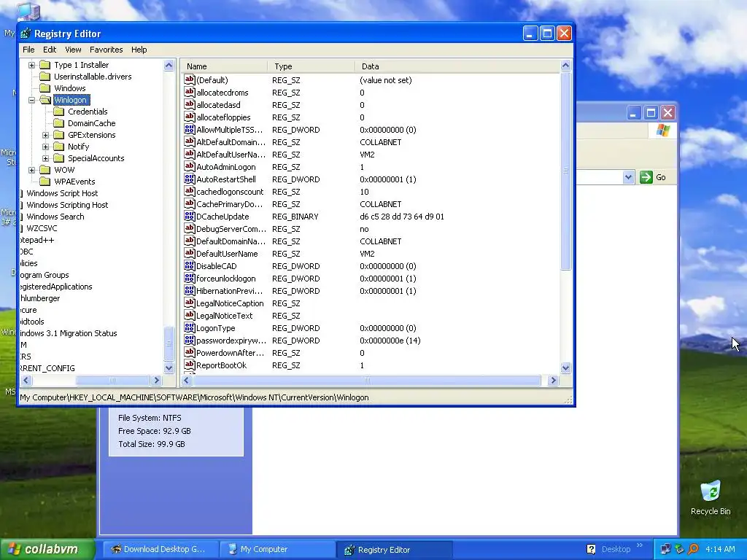Open the Recycle Bin desktop icon
The width and height of the screenshot is (747, 560).
coord(711,491)
